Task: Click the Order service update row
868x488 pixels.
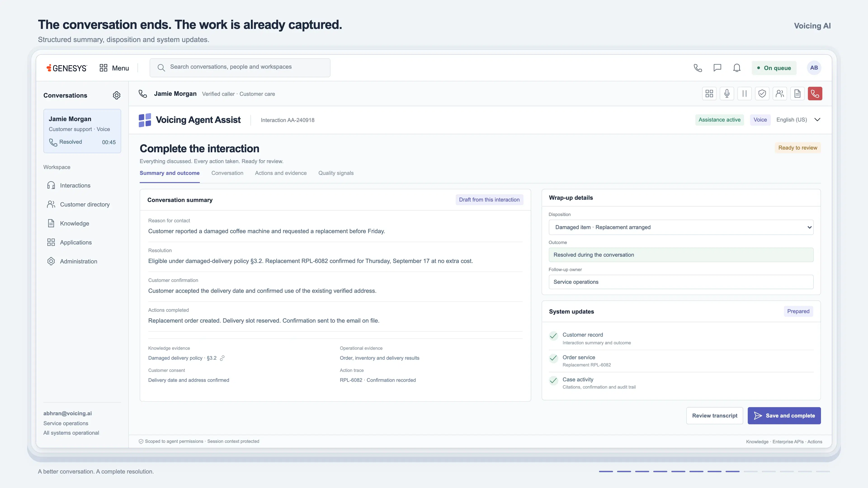Action: [x=681, y=361]
